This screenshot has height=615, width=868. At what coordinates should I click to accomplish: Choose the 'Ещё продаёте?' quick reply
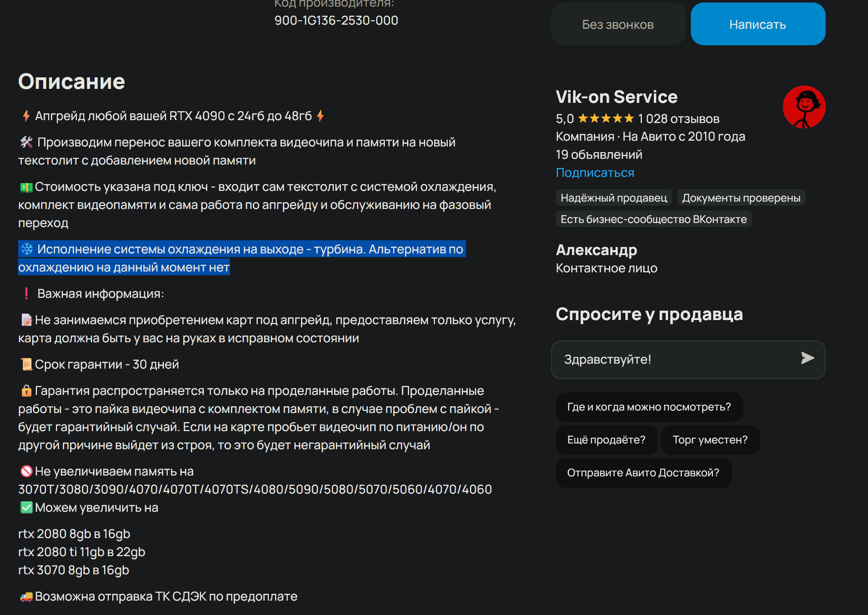pos(606,440)
